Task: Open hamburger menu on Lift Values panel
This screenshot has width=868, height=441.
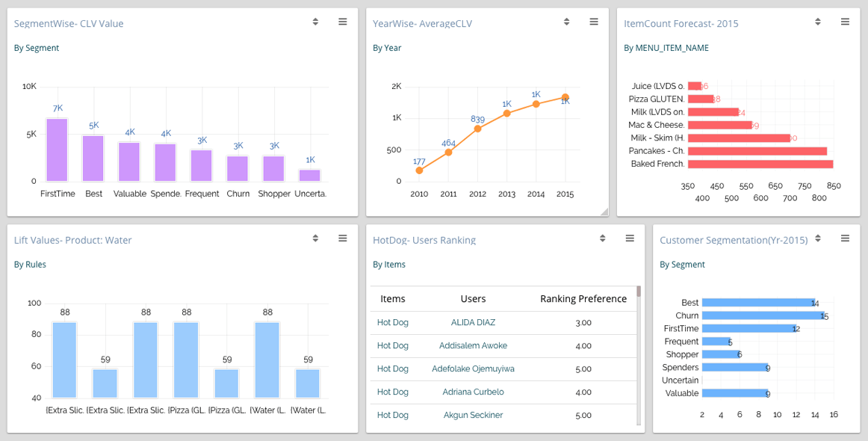Action: click(x=343, y=238)
